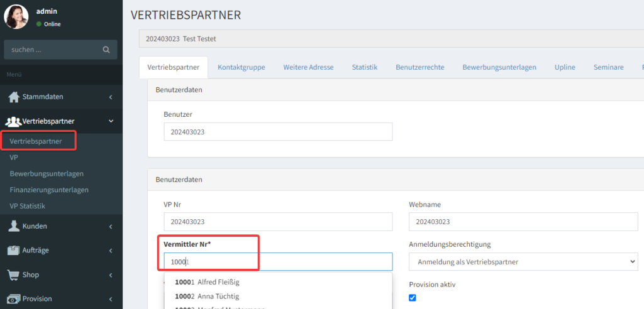644x309 pixels.
Task: Switch to the Kontaktgruppe tab
Action: 241,67
